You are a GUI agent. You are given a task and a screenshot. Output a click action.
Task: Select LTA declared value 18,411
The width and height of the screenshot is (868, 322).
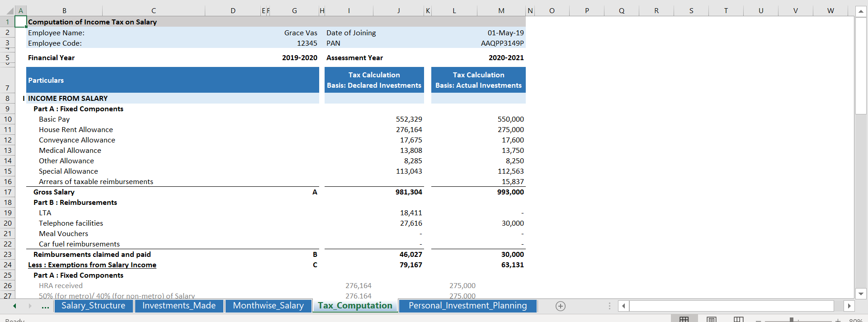411,213
